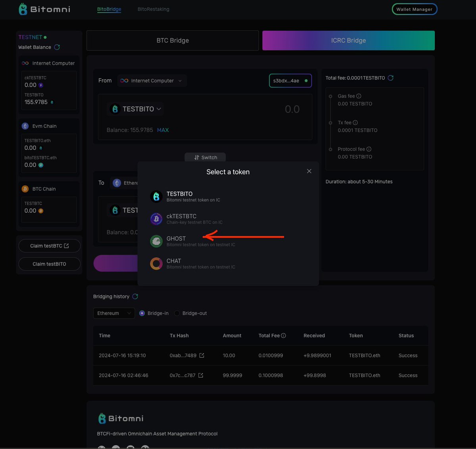
Task: Click the Amount column header
Action: pos(232,335)
